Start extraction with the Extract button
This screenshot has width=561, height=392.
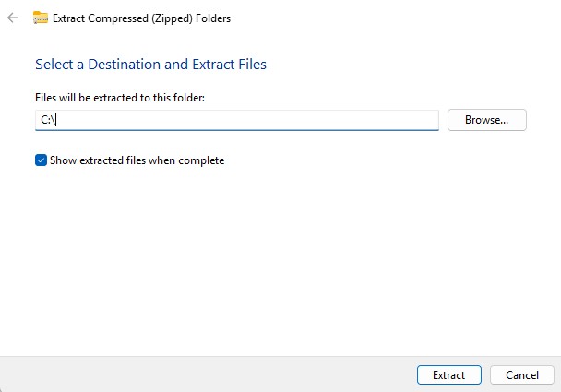(x=449, y=374)
